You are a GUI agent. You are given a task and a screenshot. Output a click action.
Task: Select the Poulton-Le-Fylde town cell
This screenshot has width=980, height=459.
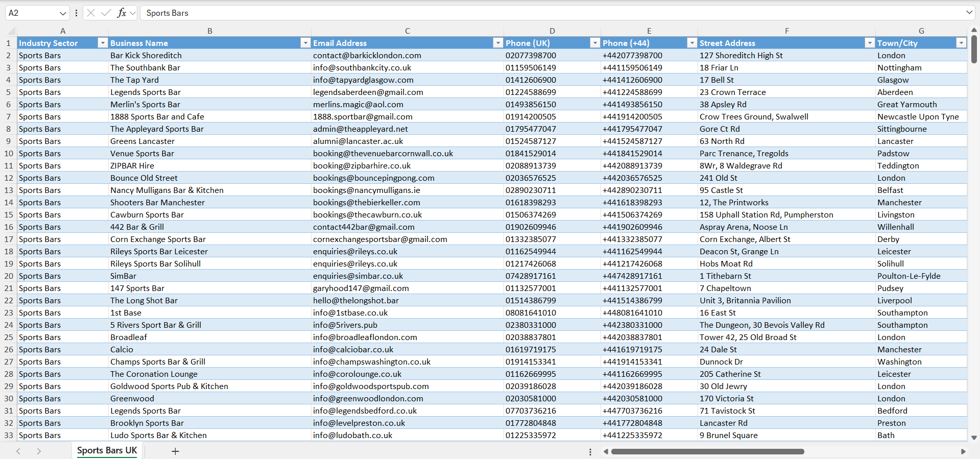[921, 276]
